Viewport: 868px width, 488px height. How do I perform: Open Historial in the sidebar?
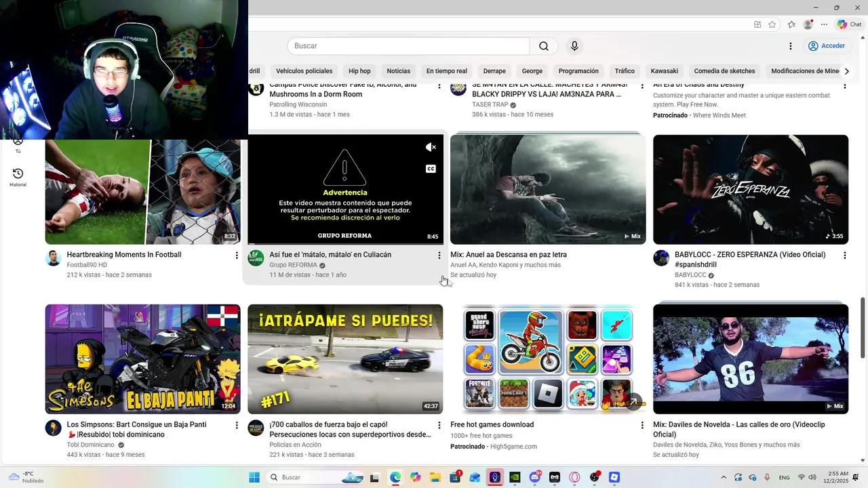[x=18, y=178]
